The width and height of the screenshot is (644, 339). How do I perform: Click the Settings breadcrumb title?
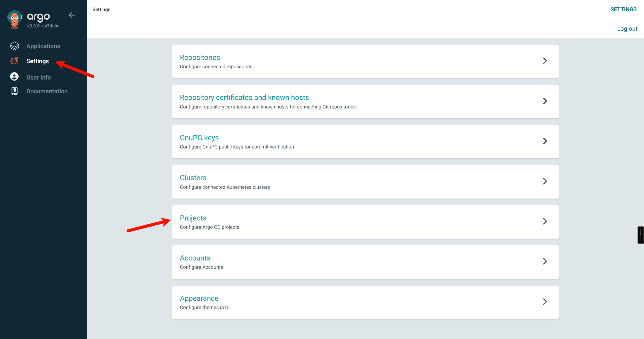[x=101, y=9]
